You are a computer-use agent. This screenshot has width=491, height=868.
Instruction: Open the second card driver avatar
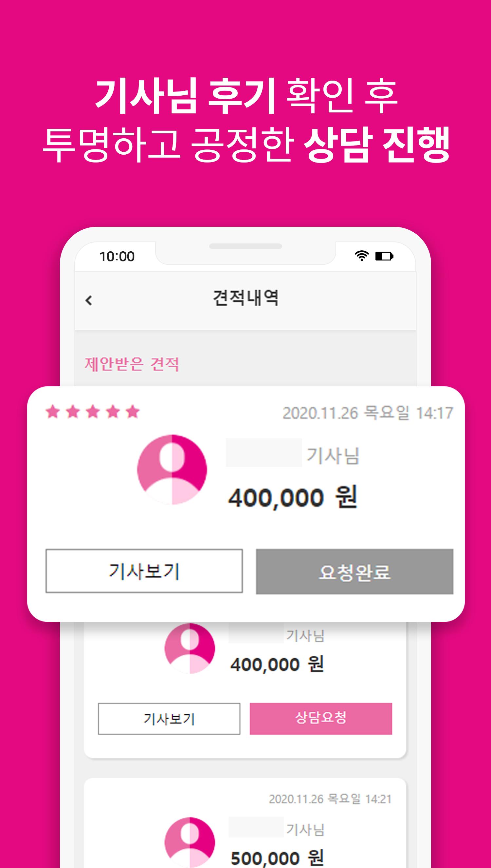(190, 648)
